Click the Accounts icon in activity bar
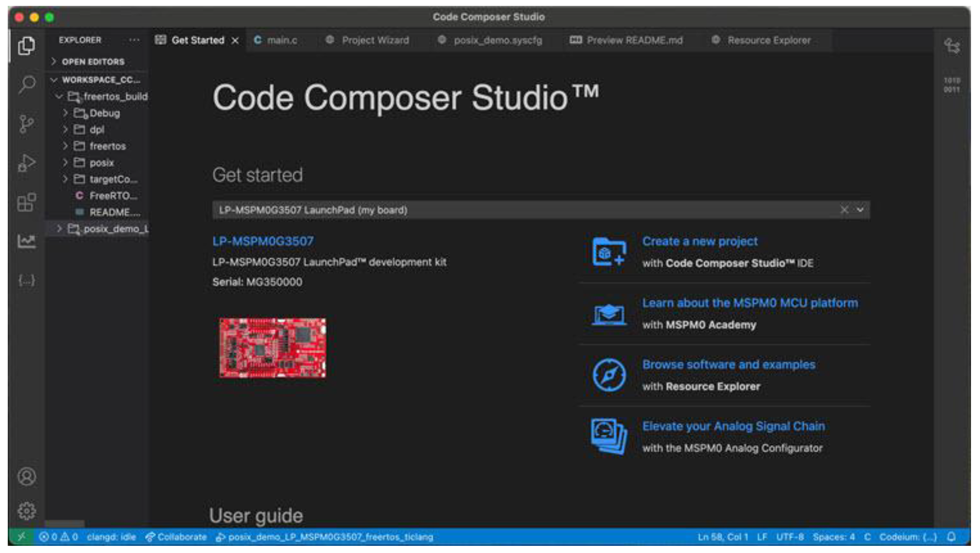The height and width of the screenshot is (553, 980). click(27, 477)
